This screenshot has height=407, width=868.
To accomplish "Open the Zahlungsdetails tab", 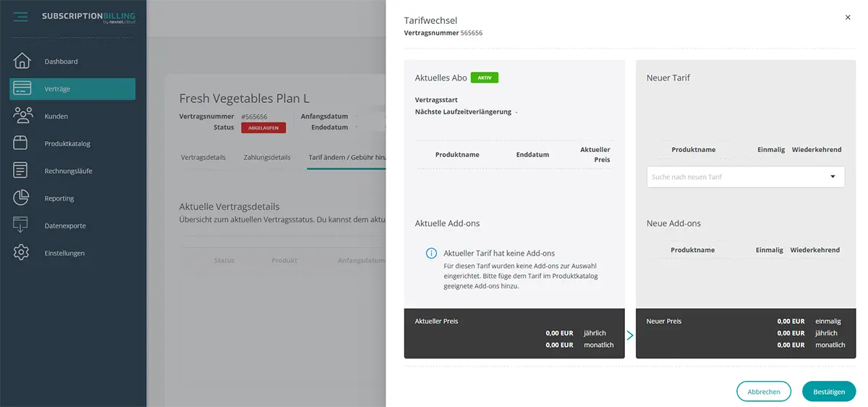I will pyautogui.click(x=267, y=157).
